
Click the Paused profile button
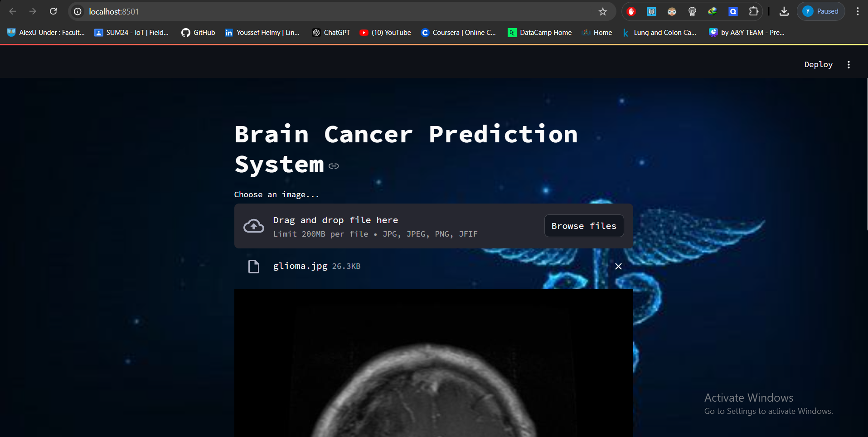coord(821,11)
